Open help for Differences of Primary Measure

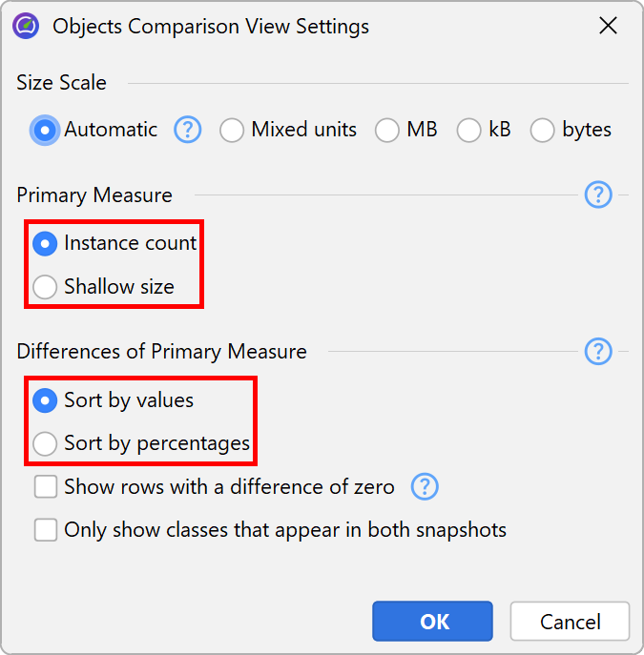pyautogui.click(x=597, y=351)
